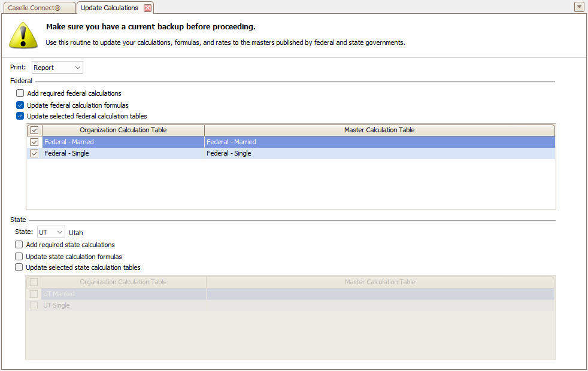Screen dimensions: 588x371
Task: Uncheck the Federal - Married row checkbox
Action: coord(35,142)
